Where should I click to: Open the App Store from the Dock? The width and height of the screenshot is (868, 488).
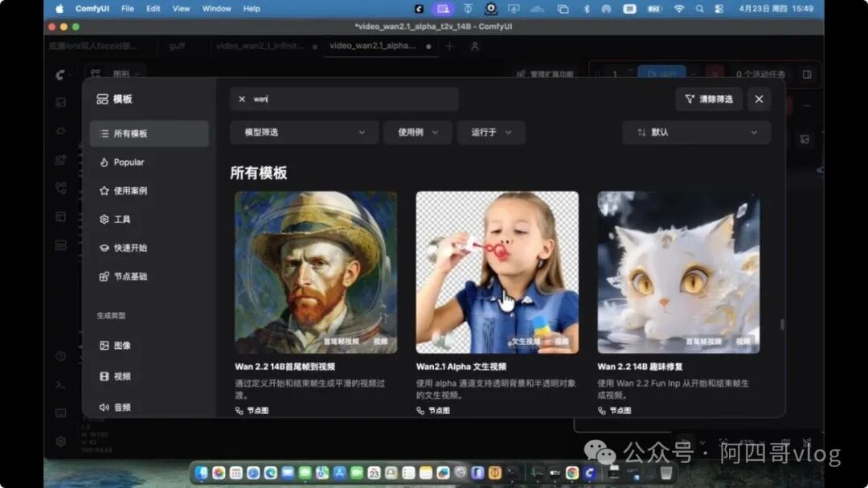[x=339, y=473]
